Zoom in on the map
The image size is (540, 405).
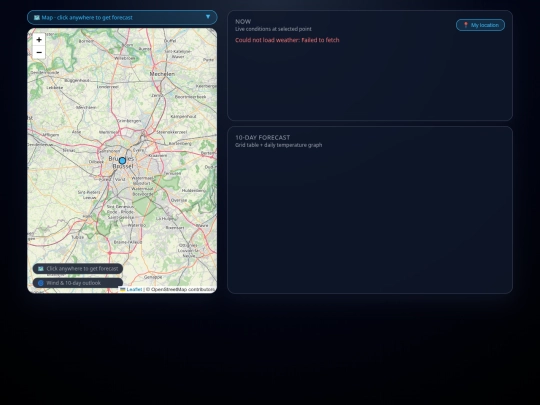(39, 40)
